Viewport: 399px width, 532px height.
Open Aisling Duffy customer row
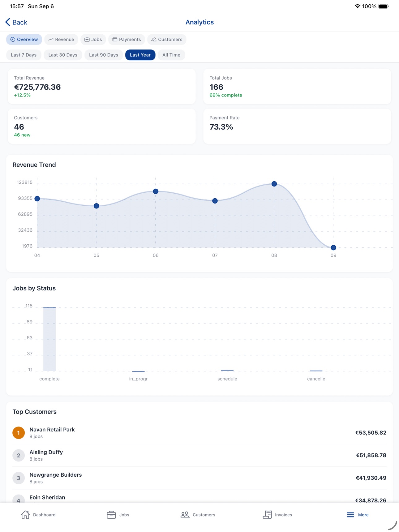[x=199, y=455]
